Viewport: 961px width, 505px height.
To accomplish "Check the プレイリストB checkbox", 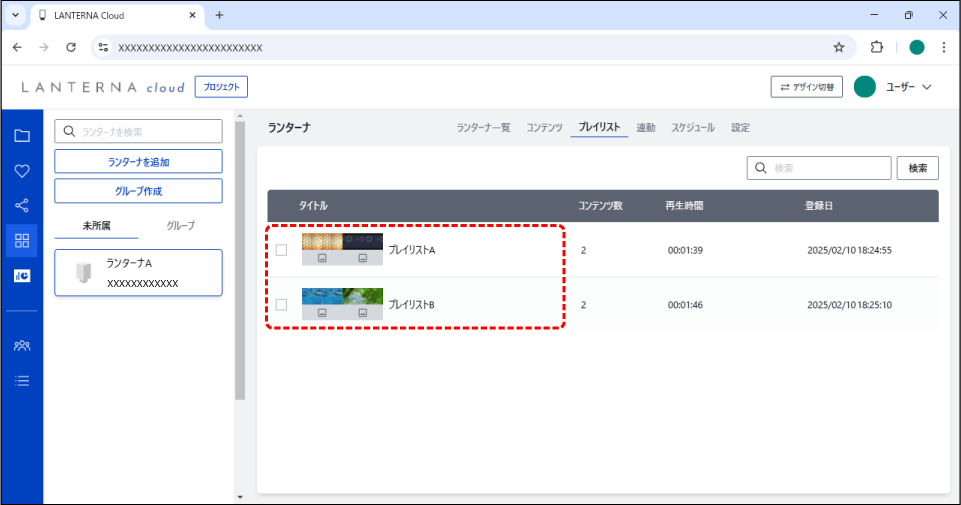I will coord(281,305).
